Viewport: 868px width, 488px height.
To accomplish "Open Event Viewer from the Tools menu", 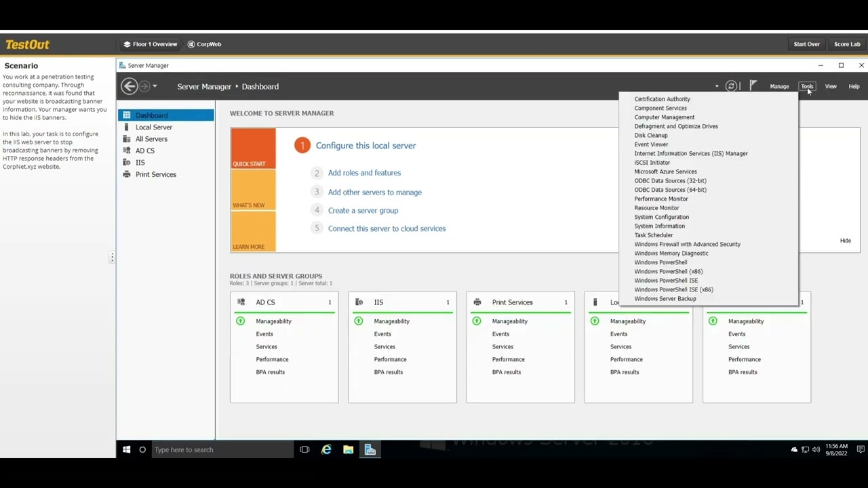I will [651, 144].
